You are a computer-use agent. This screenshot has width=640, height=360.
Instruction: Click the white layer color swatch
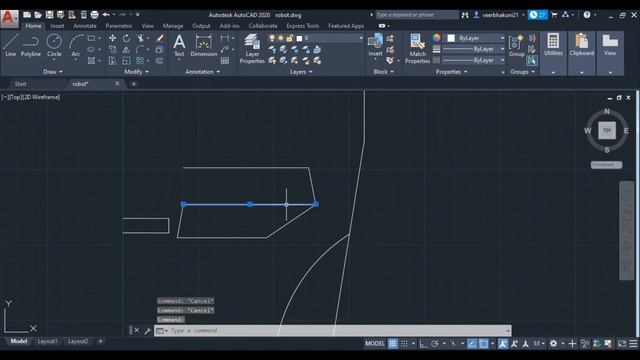point(299,38)
